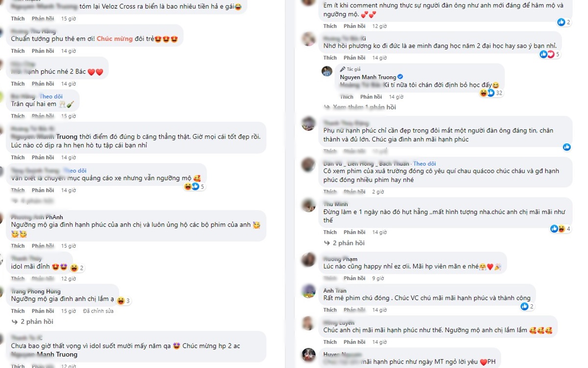Toggle Thích on Anh Tran's comment
Image resolution: width=588 pixels, height=368 pixels.
330,310
